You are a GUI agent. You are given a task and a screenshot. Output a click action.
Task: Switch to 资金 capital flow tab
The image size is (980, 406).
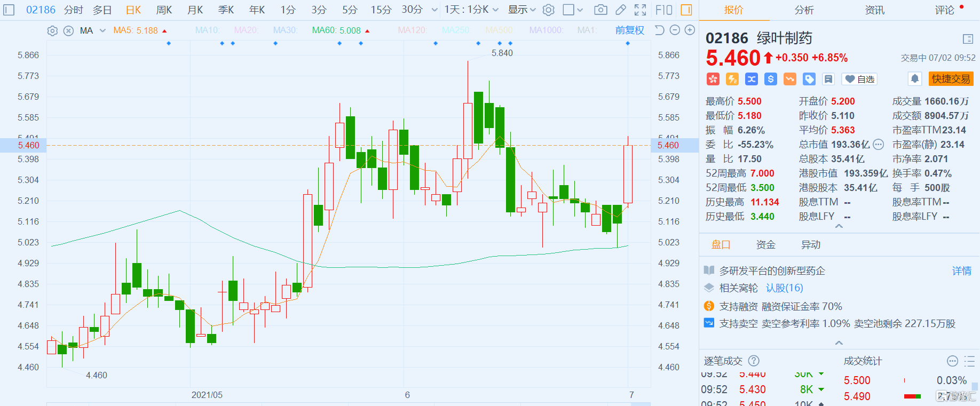click(766, 244)
